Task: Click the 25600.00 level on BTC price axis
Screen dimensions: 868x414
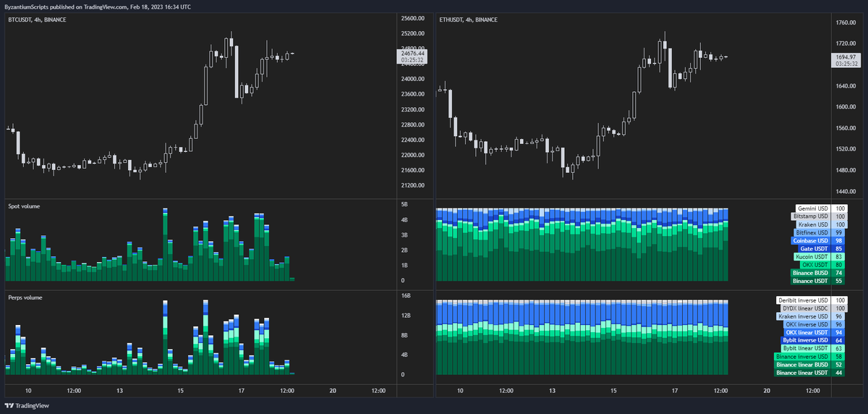Action: coord(412,18)
